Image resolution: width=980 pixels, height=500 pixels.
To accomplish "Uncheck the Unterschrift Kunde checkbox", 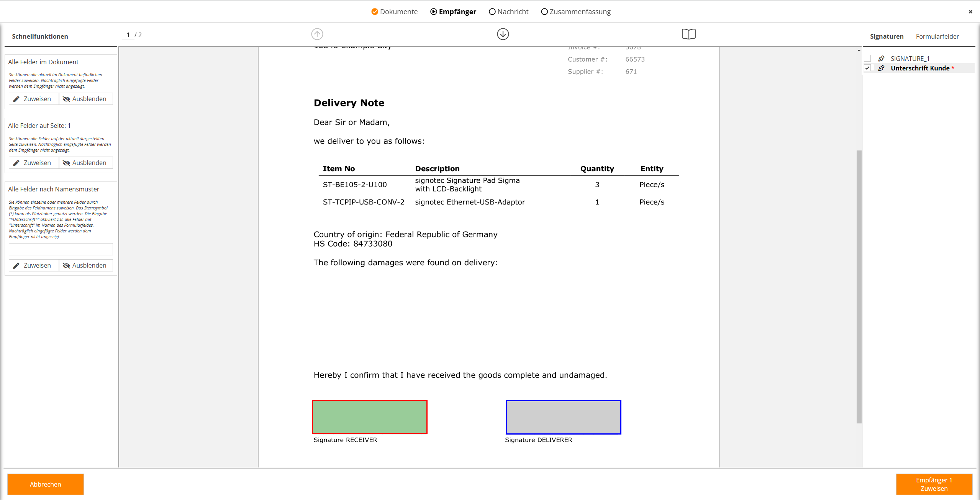I will pyautogui.click(x=867, y=68).
